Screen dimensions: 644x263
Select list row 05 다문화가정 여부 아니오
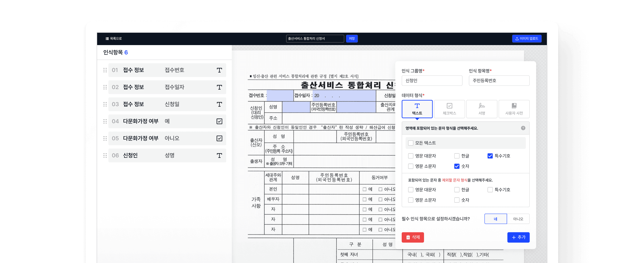click(167, 138)
